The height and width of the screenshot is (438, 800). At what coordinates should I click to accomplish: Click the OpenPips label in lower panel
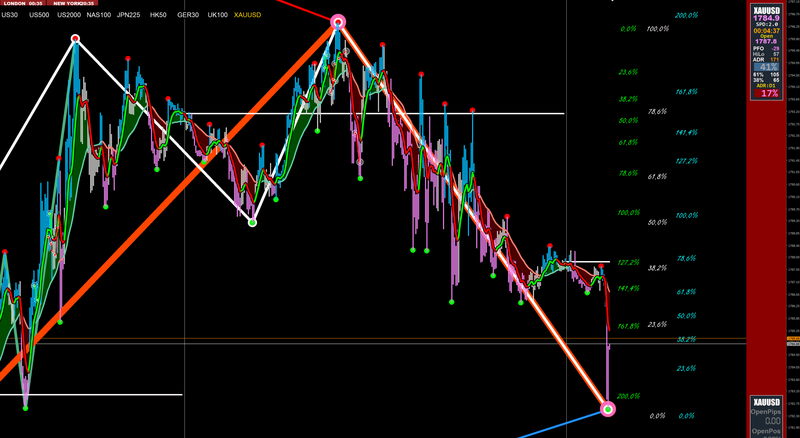[x=766, y=411]
